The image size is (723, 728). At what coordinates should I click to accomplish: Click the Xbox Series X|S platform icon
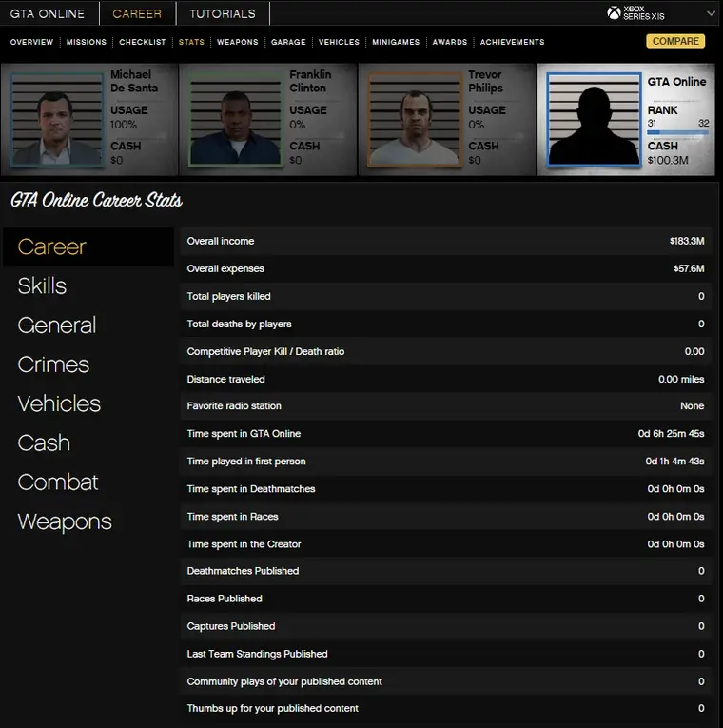614,13
